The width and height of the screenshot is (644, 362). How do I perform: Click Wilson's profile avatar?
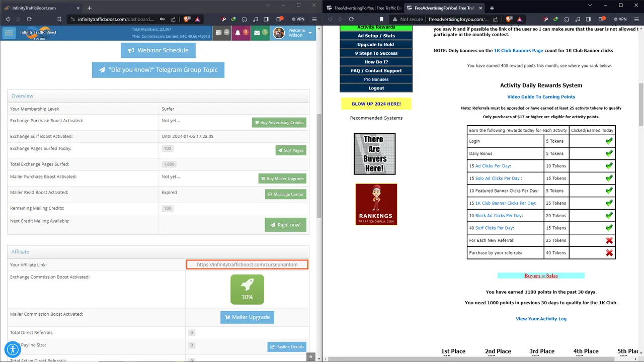click(x=279, y=33)
